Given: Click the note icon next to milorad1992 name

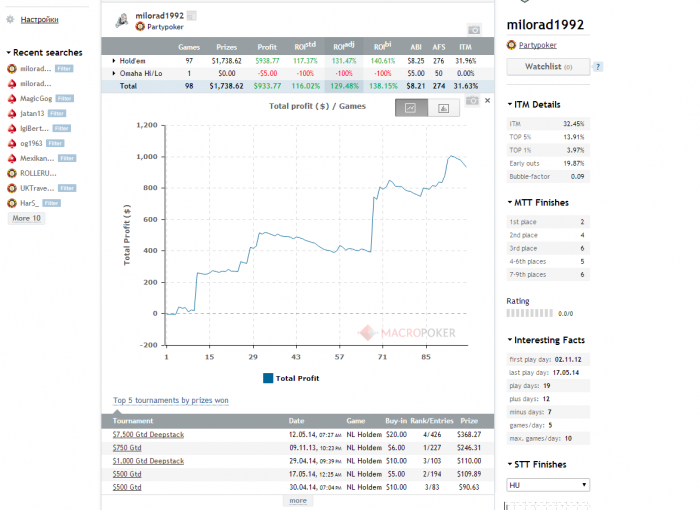Looking at the screenshot, I should (x=191, y=16).
